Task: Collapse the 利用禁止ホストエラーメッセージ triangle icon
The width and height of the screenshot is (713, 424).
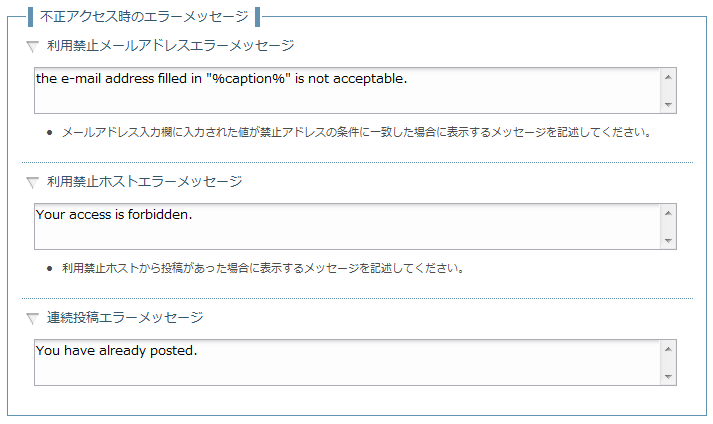Action: point(32,182)
